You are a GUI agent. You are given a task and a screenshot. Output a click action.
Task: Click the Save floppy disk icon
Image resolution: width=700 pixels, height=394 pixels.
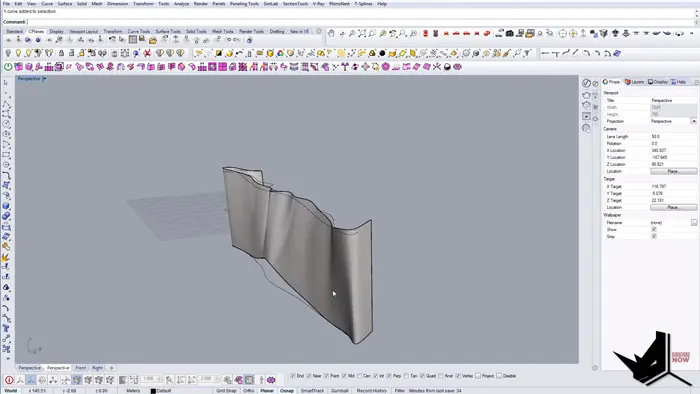click(x=142, y=40)
